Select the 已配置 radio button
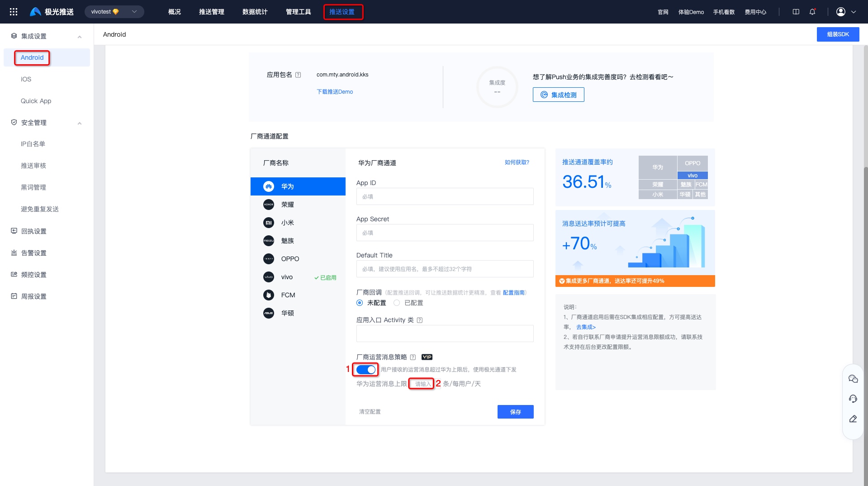This screenshot has width=868, height=486. click(397, 303)
